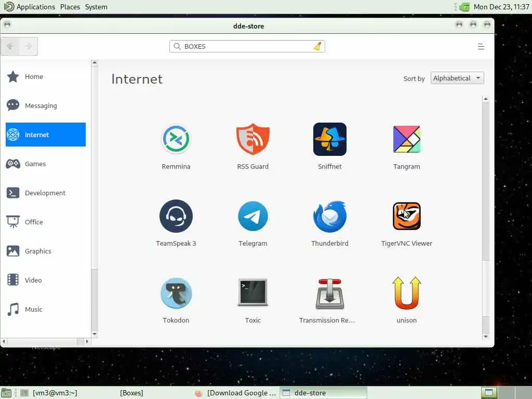This screenshot has width=532, height=399.
Task: Open the Remmina app icon
Action: tap(176, 139)
